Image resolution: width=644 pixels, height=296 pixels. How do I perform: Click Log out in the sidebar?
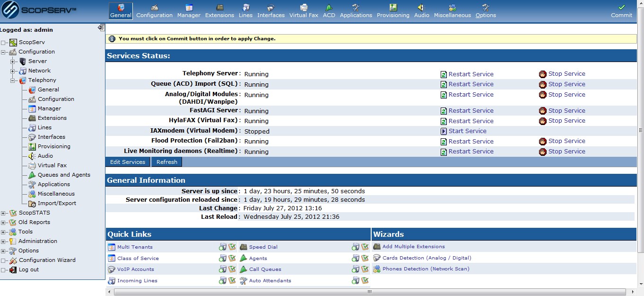click(29, 269)
